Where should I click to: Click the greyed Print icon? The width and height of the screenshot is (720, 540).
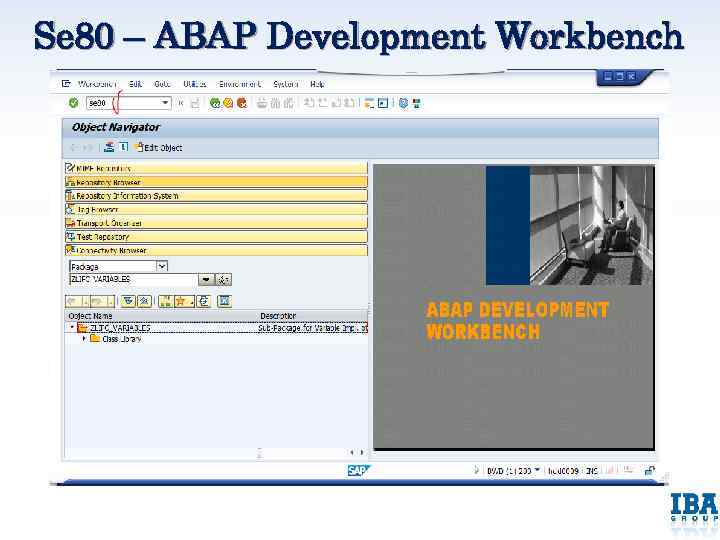coord(262,103)
